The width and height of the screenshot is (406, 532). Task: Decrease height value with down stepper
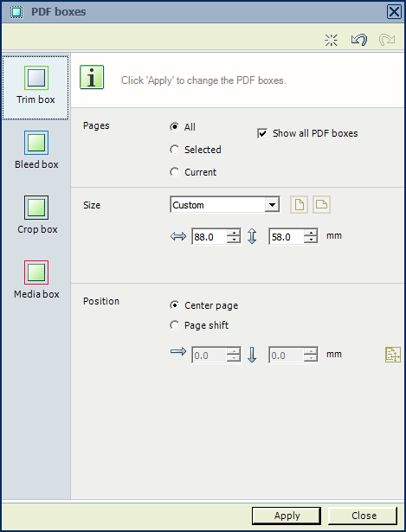pos(311,240)
